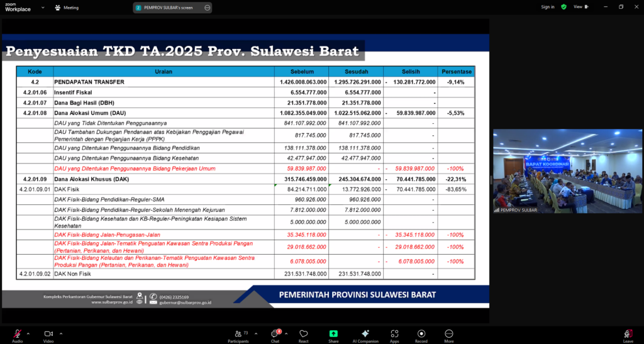Click the -83,65% percentage cell

point(456,189)
